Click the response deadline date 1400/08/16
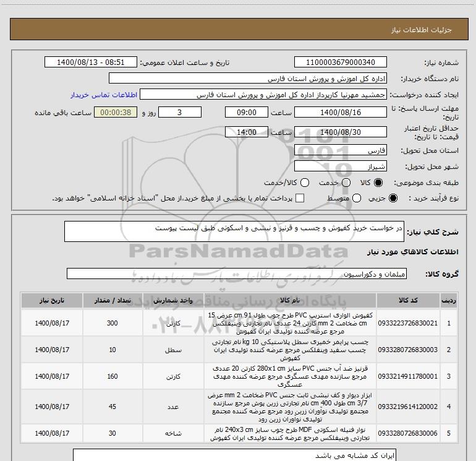This screenshot has height=461, width=476. (x=340, y=112)
